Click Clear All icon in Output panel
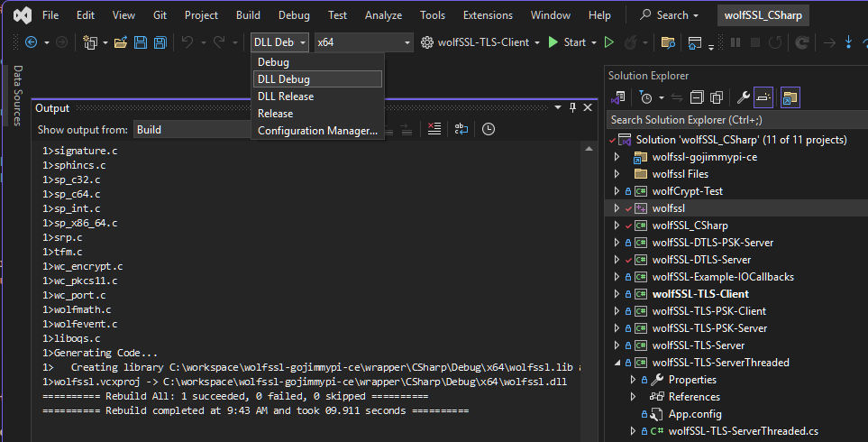Viewport: 868px width, 442px height. (x=434, y=129)
